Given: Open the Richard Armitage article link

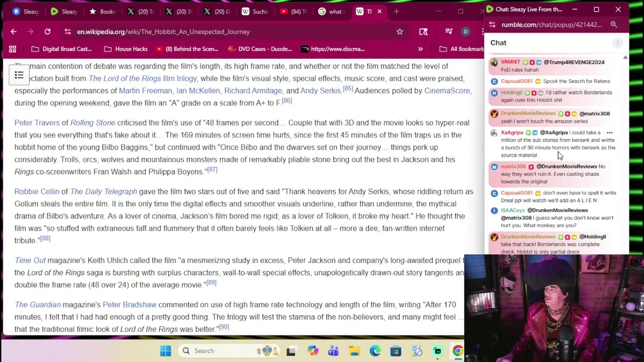Looking at the screenshot, I should (253, 90).
